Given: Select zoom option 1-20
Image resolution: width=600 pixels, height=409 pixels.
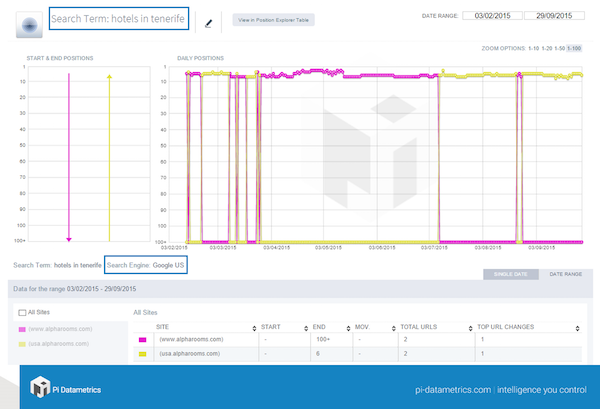Looking at the screenshot, I should click(x=546, y=48).
